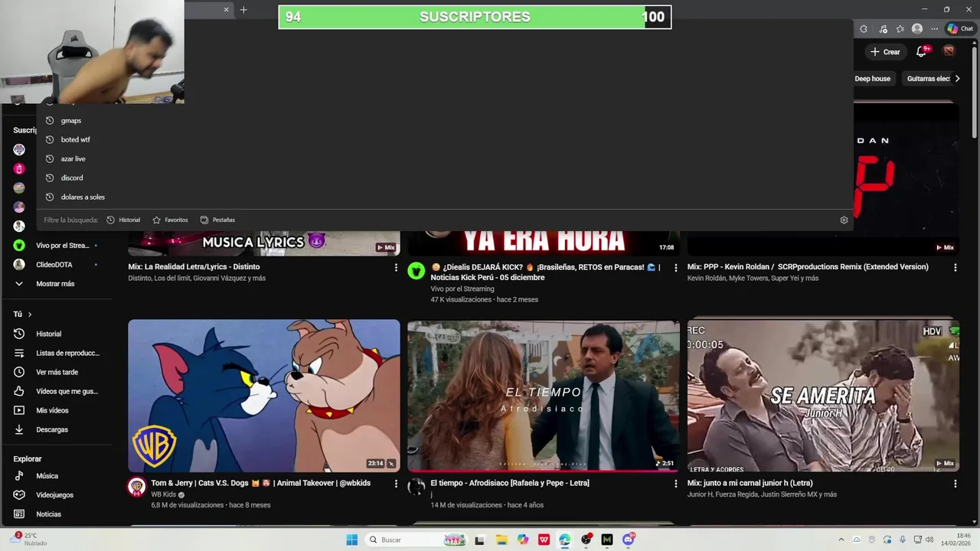980x551 pixels.
Task: Open address bar suggestion settings gear
Action: (x=844, y=220)
